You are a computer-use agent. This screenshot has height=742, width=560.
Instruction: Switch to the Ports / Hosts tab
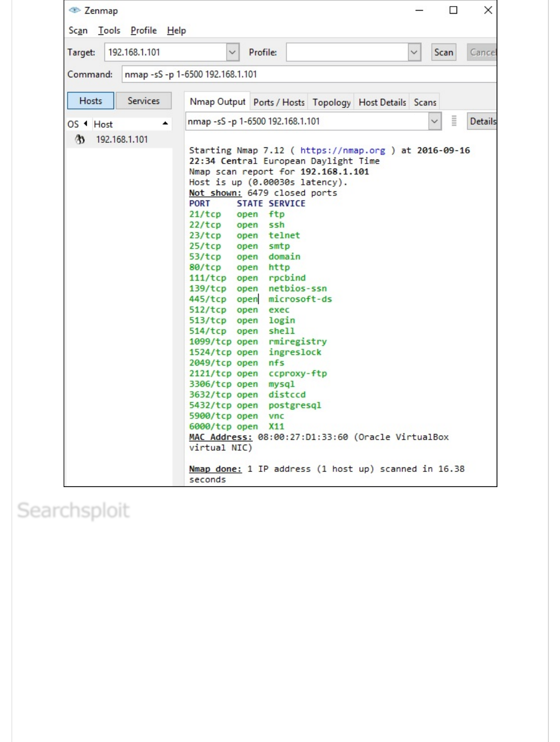pos(279,102)
